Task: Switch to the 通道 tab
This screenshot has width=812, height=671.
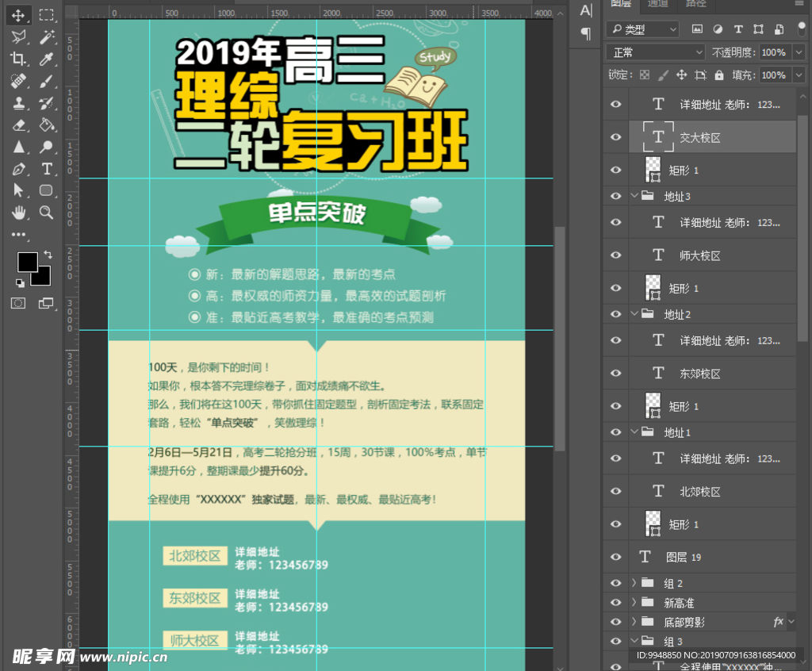Action: click(x=657, y=5)
